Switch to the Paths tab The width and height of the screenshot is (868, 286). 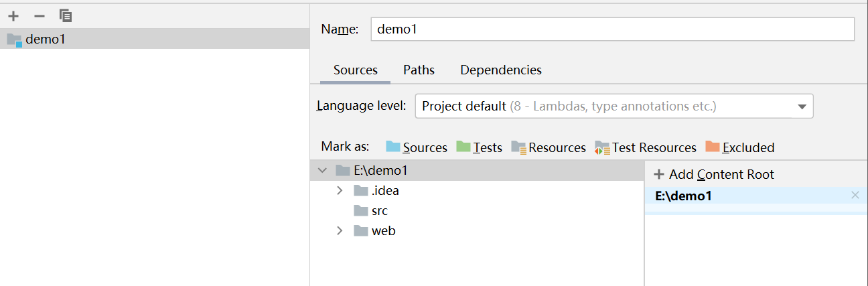419,70
